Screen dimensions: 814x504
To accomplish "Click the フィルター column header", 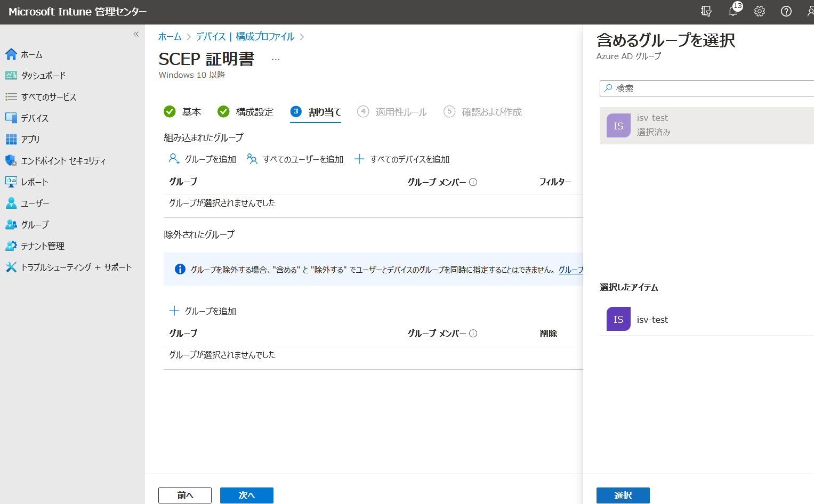I will [555, 182].
